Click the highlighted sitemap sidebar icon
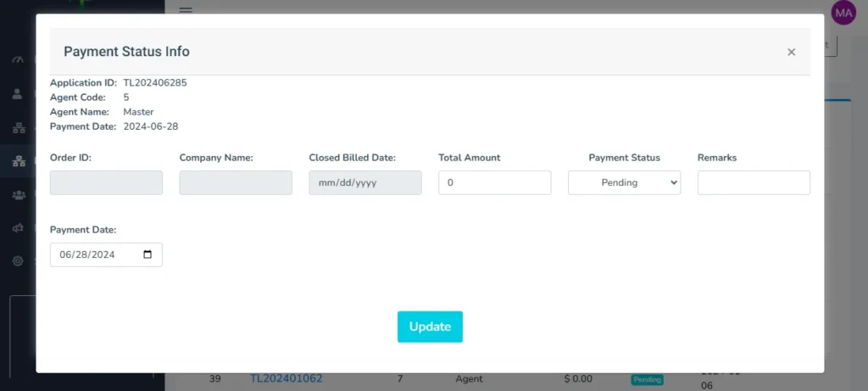Viewport: 868px width, 391px height. click(18, 161)
